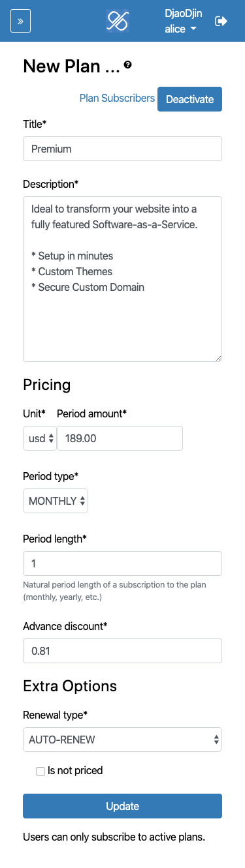This screenshot has width=245, height=868.
Task: Open the MONTHLY period type dropdown
Action: pyautogui.click(x=56, y=501)
